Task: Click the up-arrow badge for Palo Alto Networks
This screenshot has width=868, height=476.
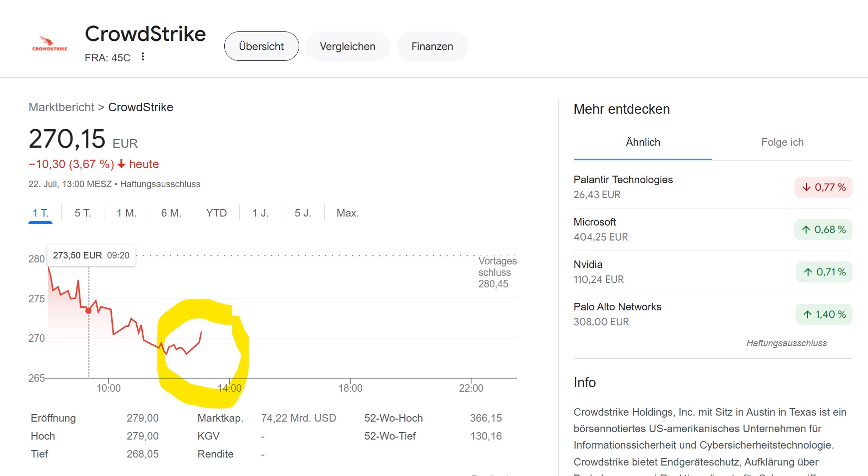Action: [824, 314]
